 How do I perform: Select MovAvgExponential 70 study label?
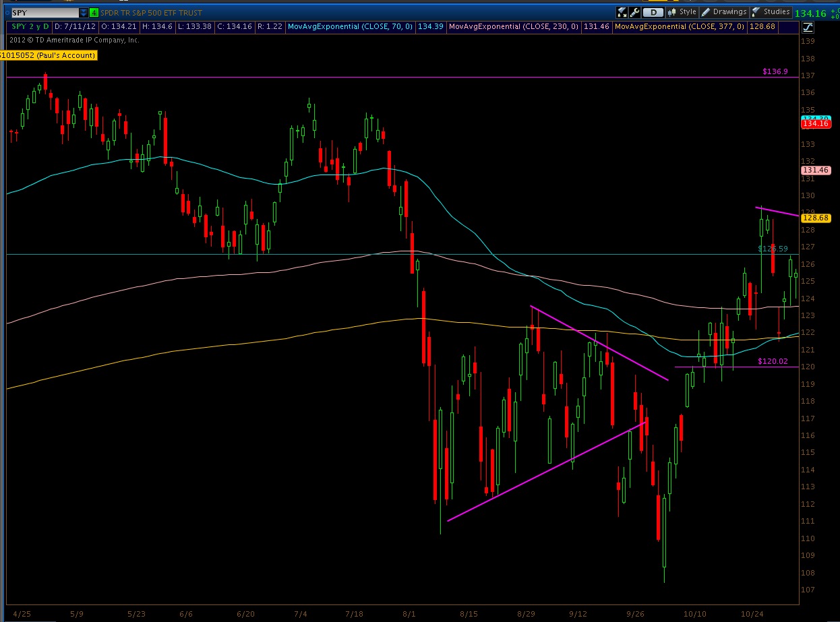click(x=350, y=27)
